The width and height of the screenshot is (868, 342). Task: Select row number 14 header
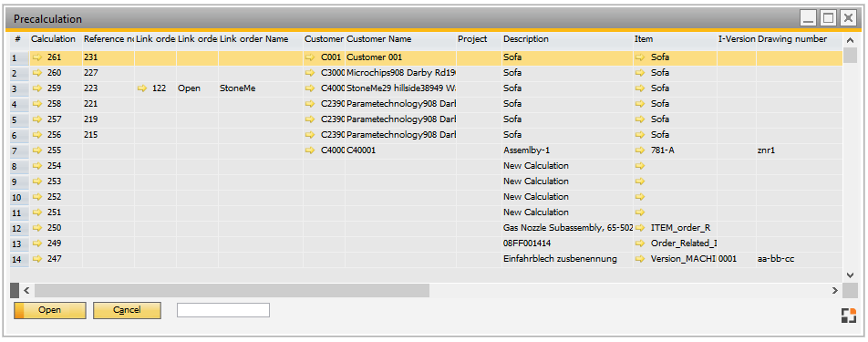pyautogui.click(x=19, y=259)
